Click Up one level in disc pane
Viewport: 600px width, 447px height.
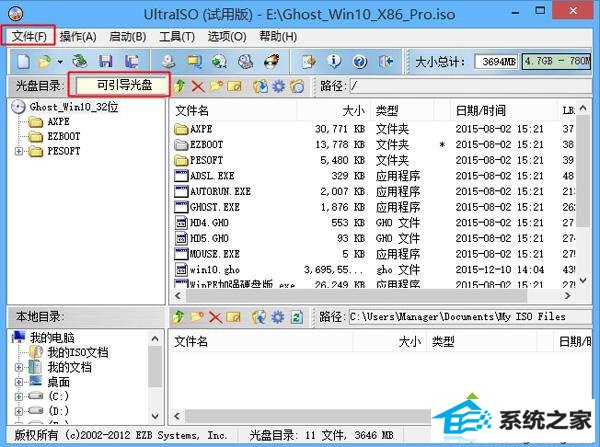pyautogui.click(x=179, y=86)
